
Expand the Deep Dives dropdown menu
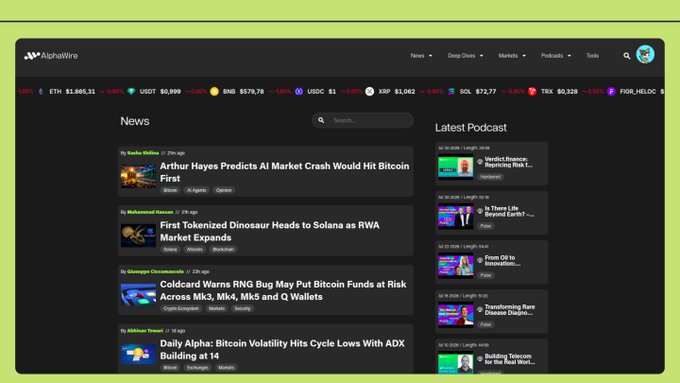(x=465, y=56)
